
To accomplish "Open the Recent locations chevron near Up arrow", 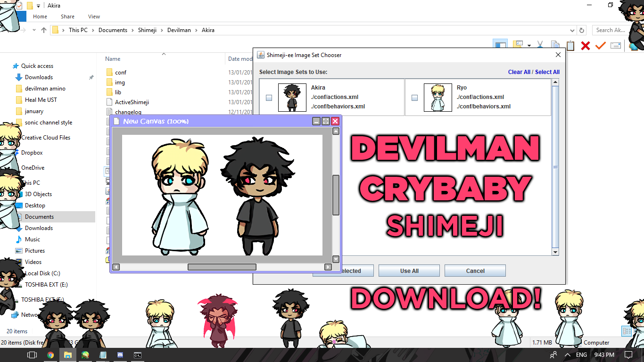I will click(33, 30).
